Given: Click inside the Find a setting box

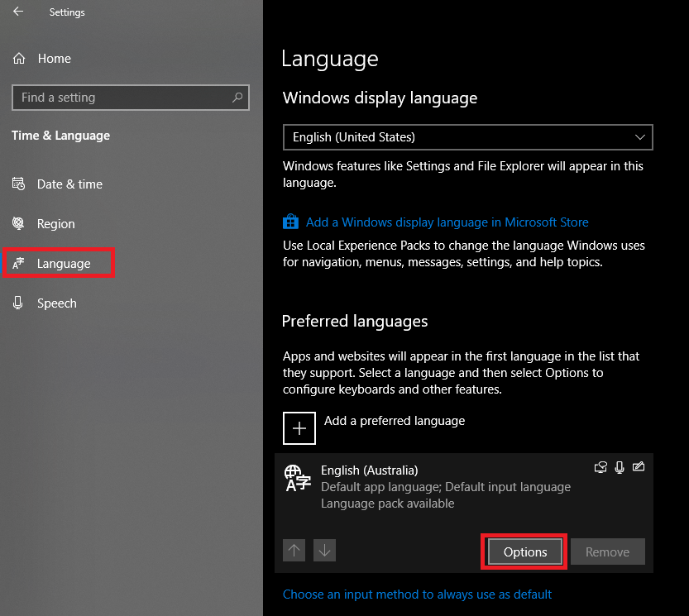Looking at the screenshot, I should [x=124, y=98].
